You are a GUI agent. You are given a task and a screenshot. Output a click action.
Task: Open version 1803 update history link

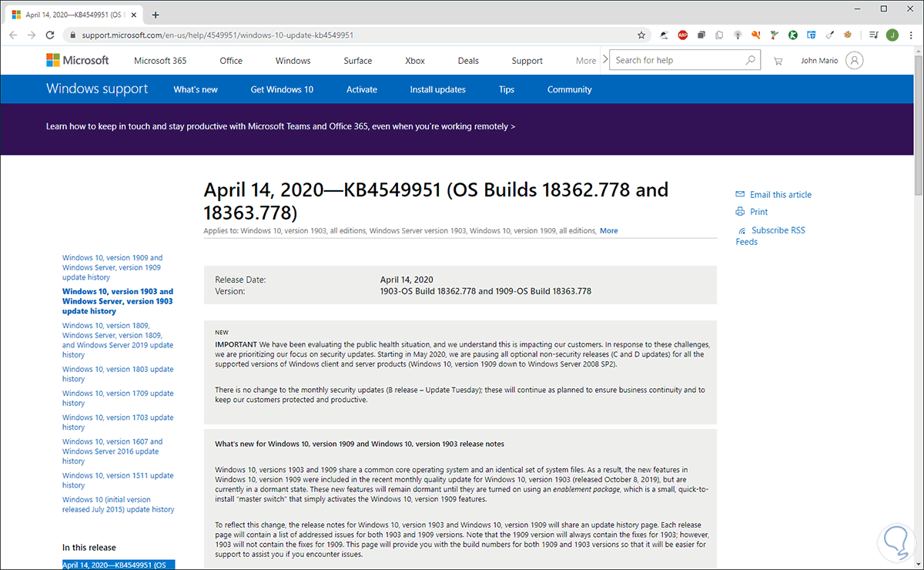click(118, 374)
